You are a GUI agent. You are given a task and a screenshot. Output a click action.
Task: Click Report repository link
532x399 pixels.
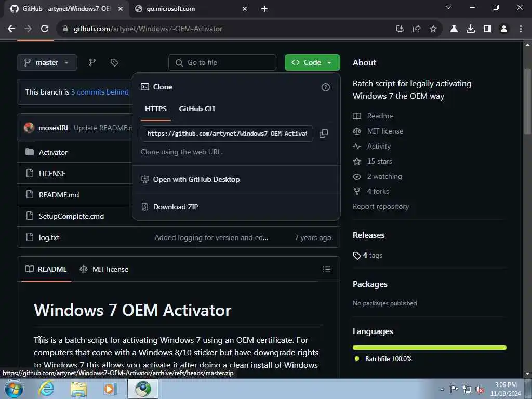[x=381, y=207]
